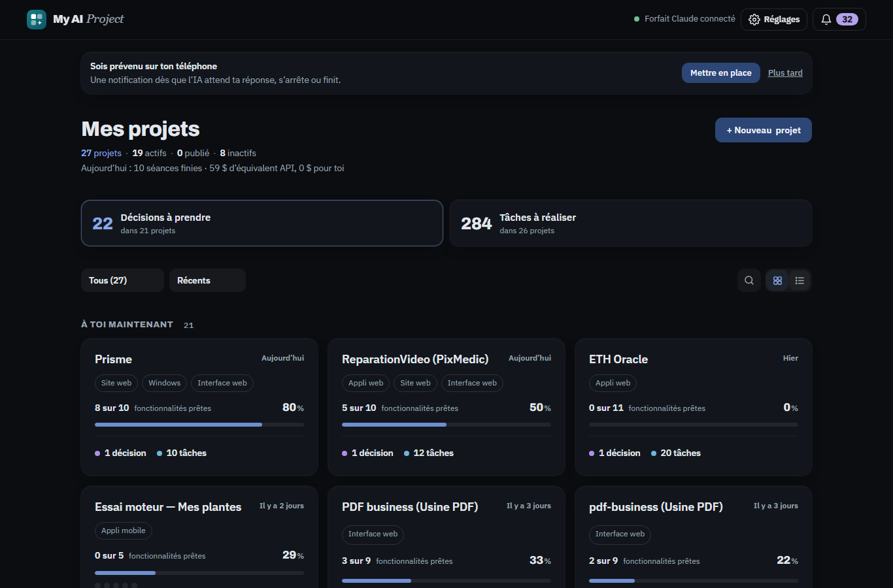Click "12 tâches" on the ReparationVideo card
Image resolution: width=893 pixels, height=588 pixels.
point(429,453)
